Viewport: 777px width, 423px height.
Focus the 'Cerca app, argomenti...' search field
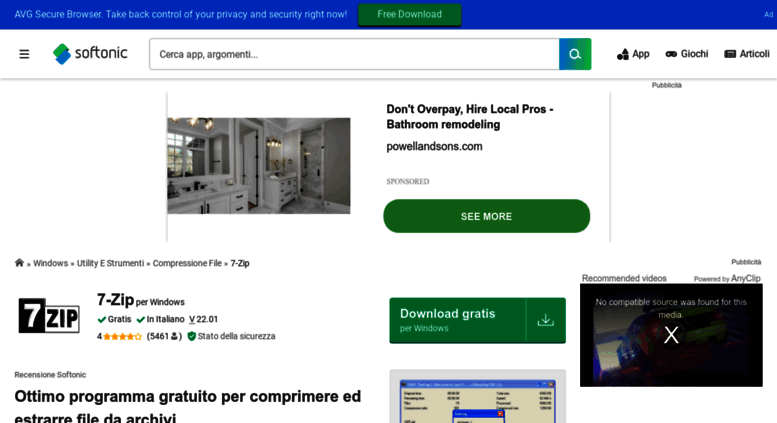coord(354,54)
